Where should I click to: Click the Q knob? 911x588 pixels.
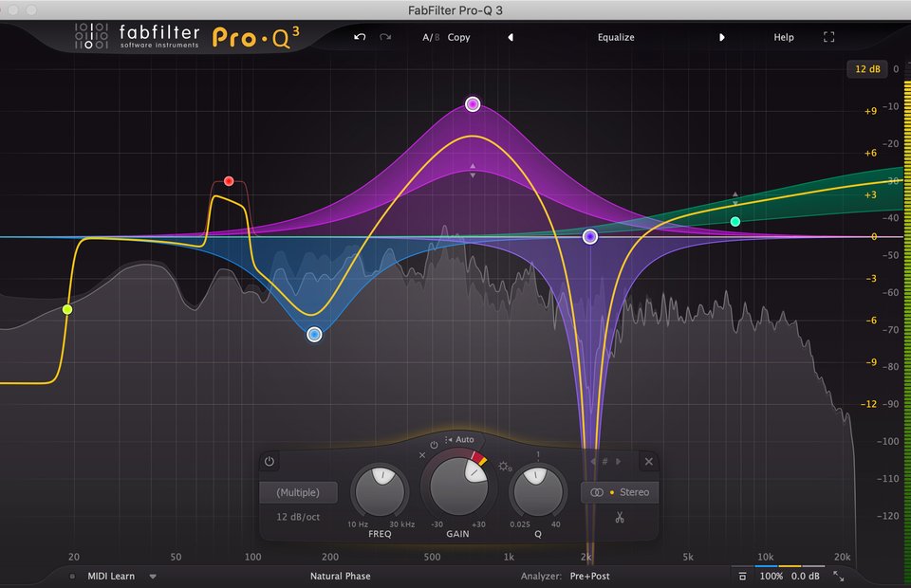click(x=538, y=491)
